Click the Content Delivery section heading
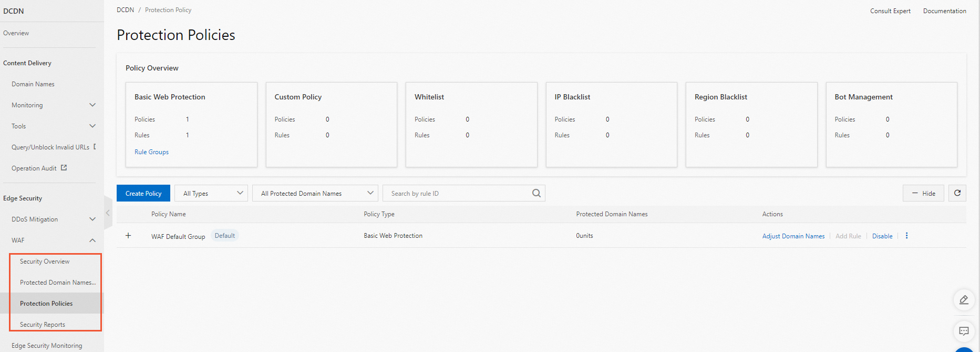This screenshot has height=352, width=980. pos(27,63)
